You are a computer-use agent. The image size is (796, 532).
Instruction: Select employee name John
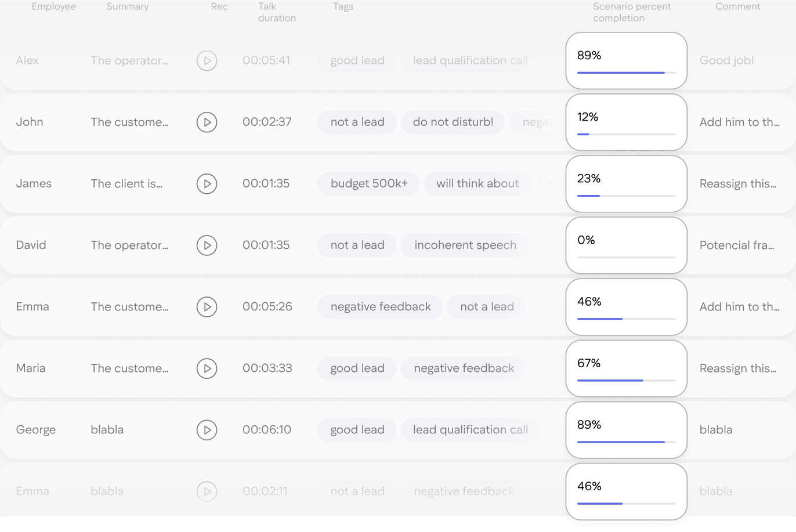click(30, 122)
